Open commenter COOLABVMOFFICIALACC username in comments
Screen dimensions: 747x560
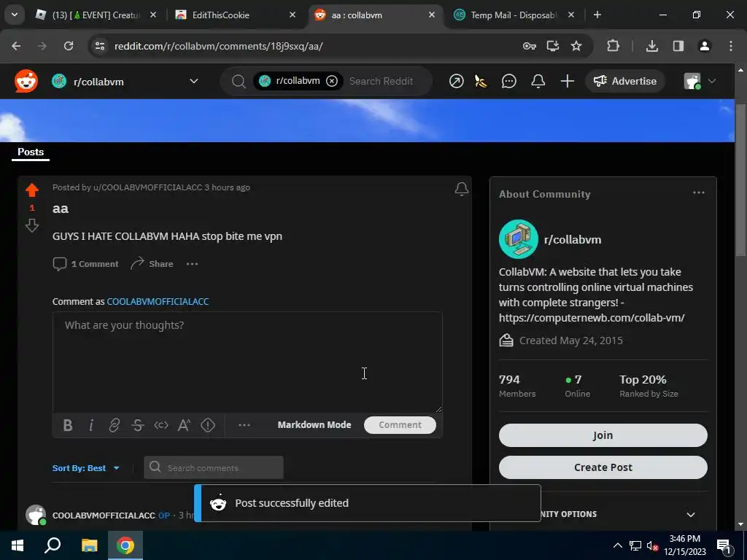[104, 516]
